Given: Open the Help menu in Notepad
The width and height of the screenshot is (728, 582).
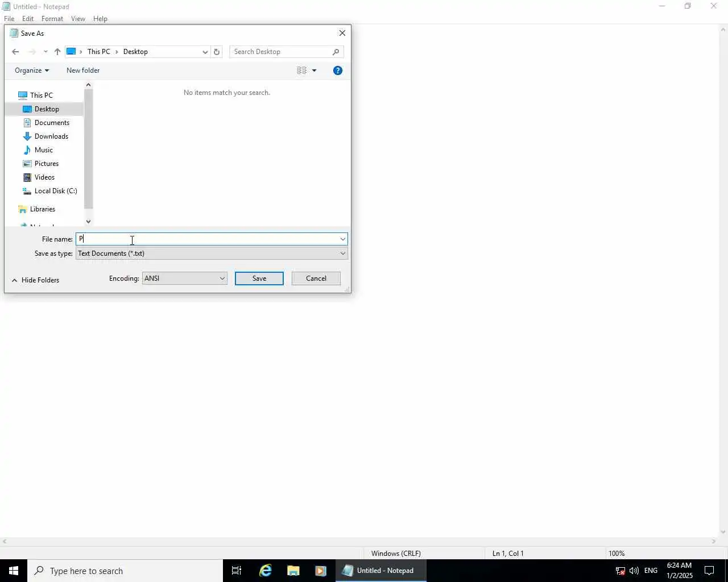Looking at the screenshot, I should [100, 19].
